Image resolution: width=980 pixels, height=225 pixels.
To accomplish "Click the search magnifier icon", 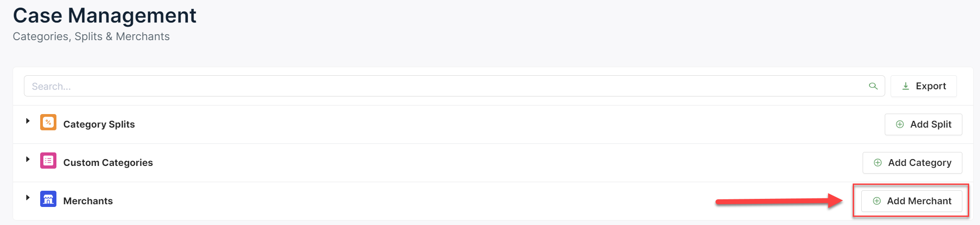I will point(873,86).
